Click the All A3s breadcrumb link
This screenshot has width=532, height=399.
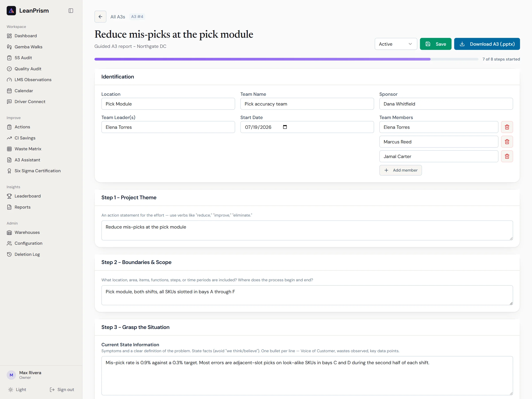[x=118, y=17]
